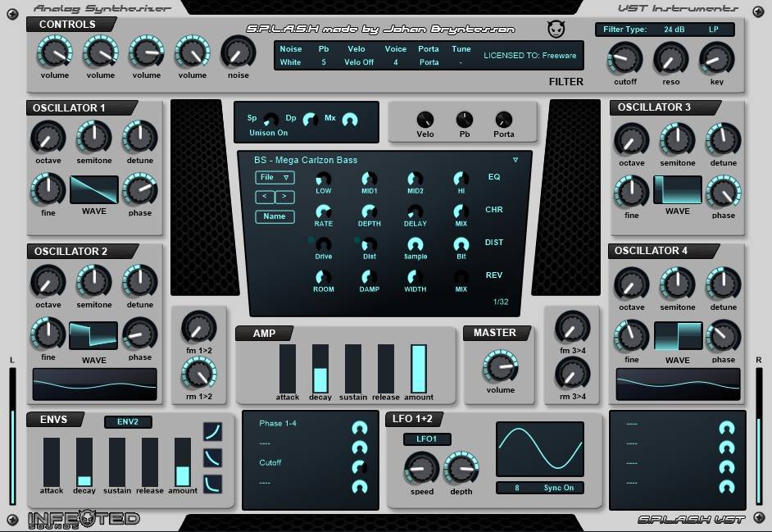Click the AMP decay slider
772x532 pixels.
pyautogui.click(x=320, y=370)
